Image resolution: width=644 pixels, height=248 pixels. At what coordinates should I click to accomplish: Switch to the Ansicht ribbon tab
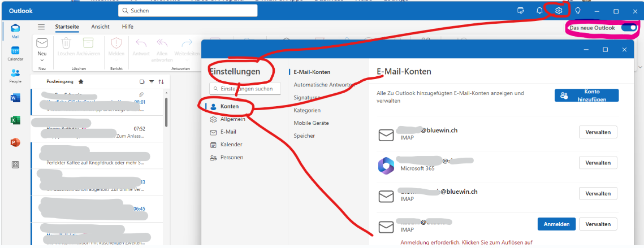pyautogui.click(x=100, y=27)
